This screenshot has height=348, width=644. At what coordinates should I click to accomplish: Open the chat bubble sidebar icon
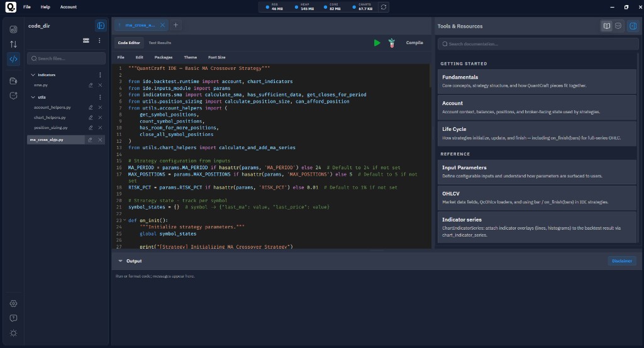point(14,96)
